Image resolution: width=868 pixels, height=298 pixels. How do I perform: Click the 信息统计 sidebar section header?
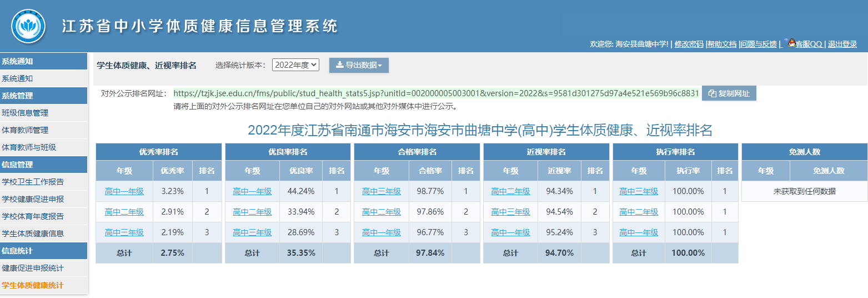point(44,251)
